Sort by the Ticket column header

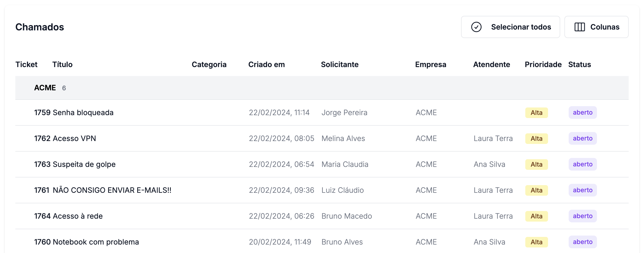click(26, 64)
